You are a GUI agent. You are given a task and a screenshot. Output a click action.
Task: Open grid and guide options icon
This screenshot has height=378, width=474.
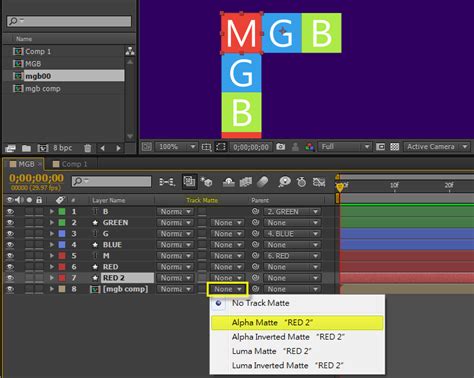click(206, 147)
